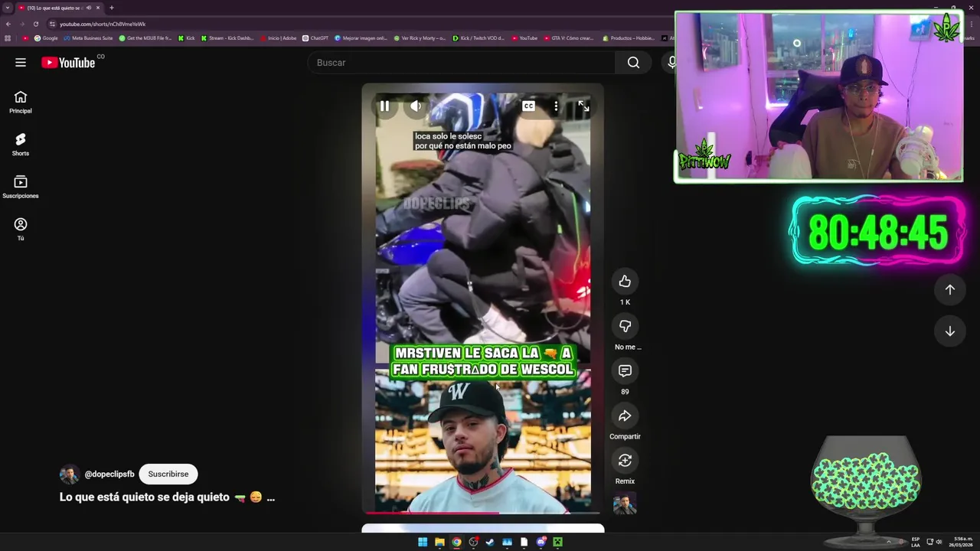Click the dopeclipsfb channel avatar

click(x=70, y=474)
